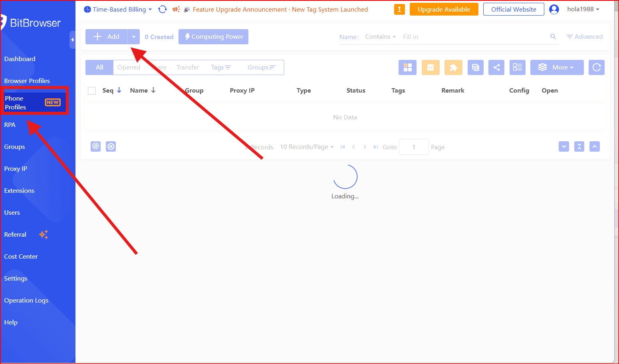Click the circled X icon below the table
The width and height of the screenshot is (619, 364).
click(111, 146)
